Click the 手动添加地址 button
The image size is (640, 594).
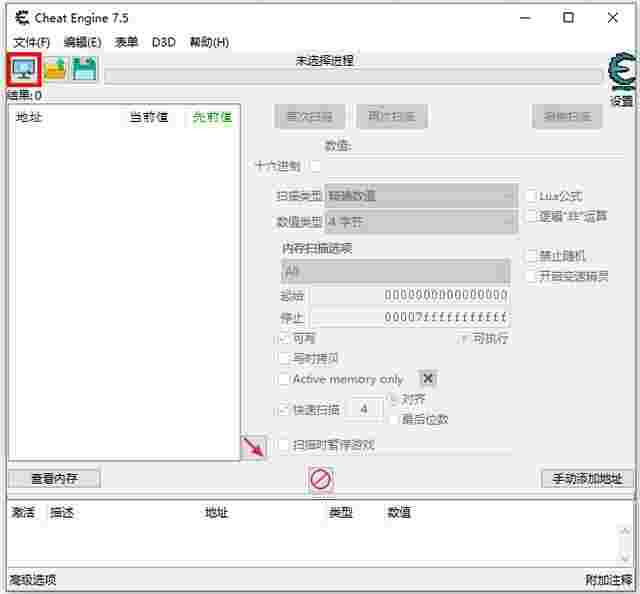tap(587, 478)
